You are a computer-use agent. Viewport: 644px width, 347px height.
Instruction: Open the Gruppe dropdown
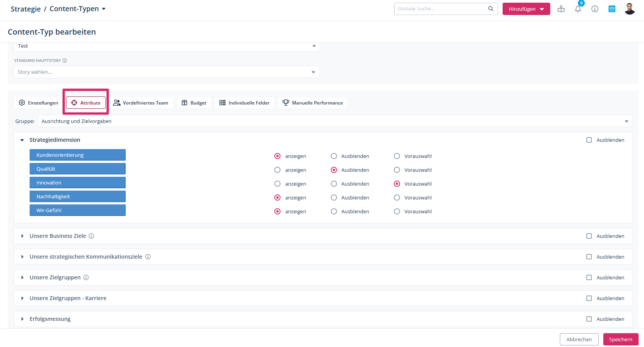point(335,121)
